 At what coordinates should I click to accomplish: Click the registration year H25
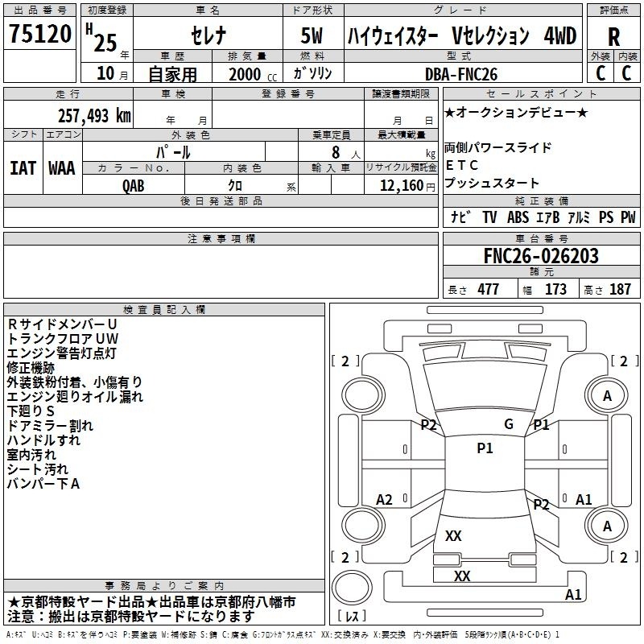pos(101,38)
